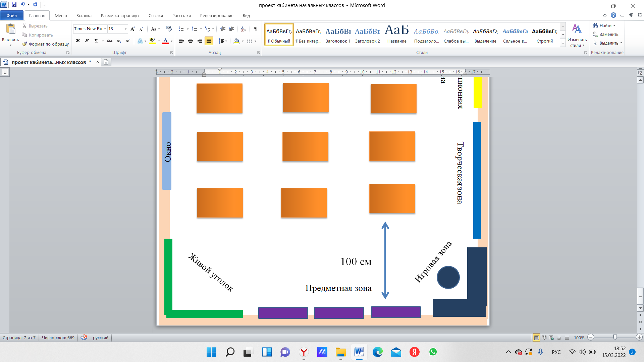Click the Format Painter brush icon
The height and width of the screenshot is (362, 644).
coord(24,44)
